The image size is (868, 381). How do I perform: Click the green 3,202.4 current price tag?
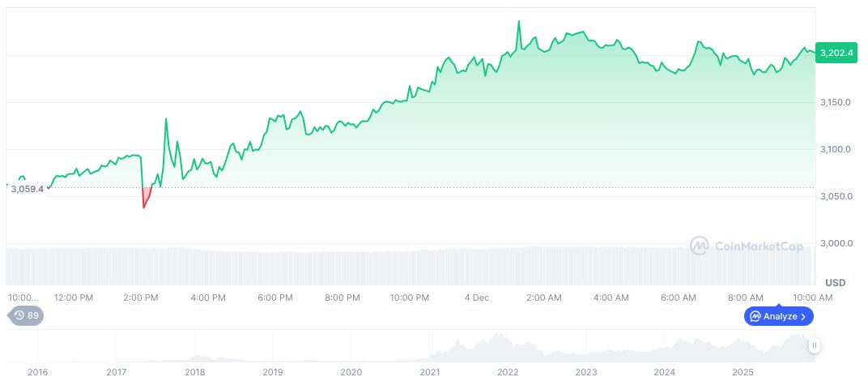pos(836,52)
